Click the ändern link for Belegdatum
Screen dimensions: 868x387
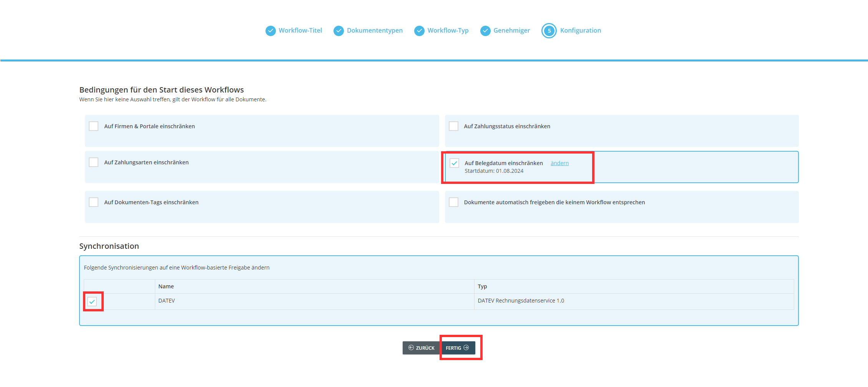coord(559,163)
